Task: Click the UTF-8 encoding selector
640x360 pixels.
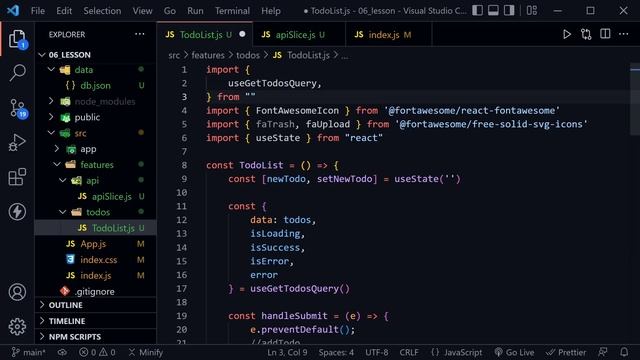Action: [377, 352]
